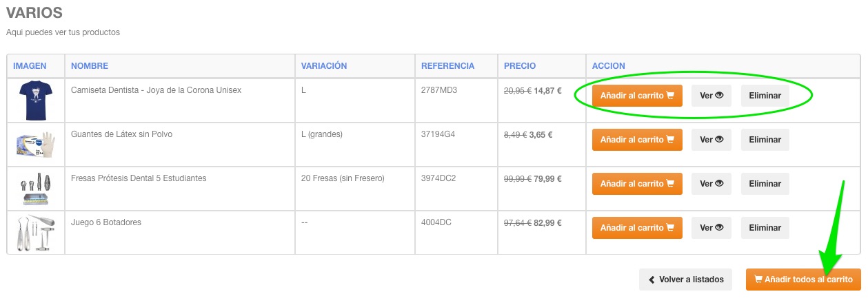Delete Fresas Prótesis Dental from list
Image resolution: width=868 pixels, height=305 pixels.
pos(765,184)
